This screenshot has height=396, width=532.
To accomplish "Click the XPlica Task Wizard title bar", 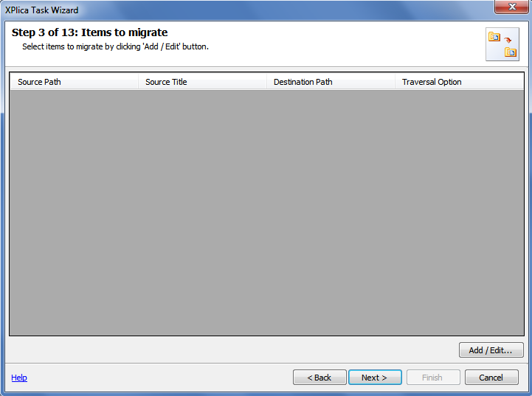I will pos(248,10).
